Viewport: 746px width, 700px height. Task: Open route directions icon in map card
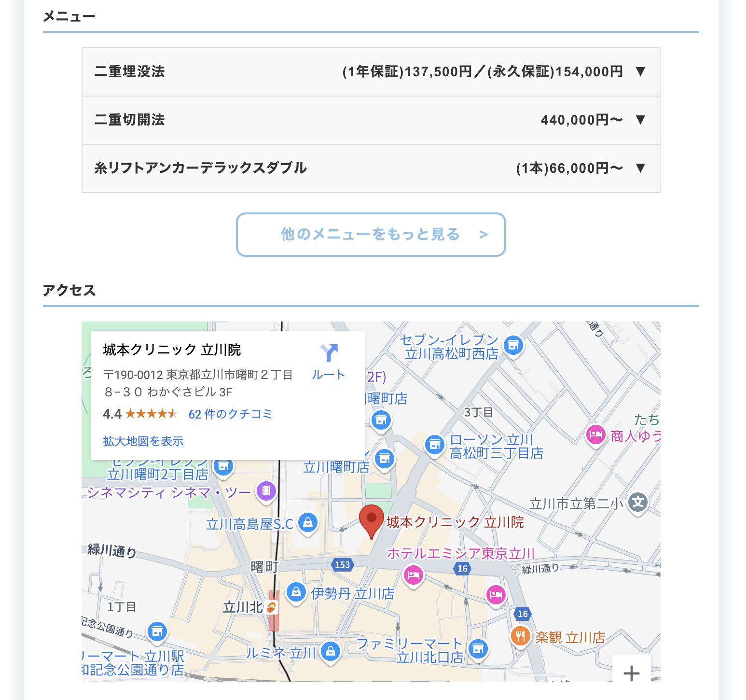click(329, 353)
